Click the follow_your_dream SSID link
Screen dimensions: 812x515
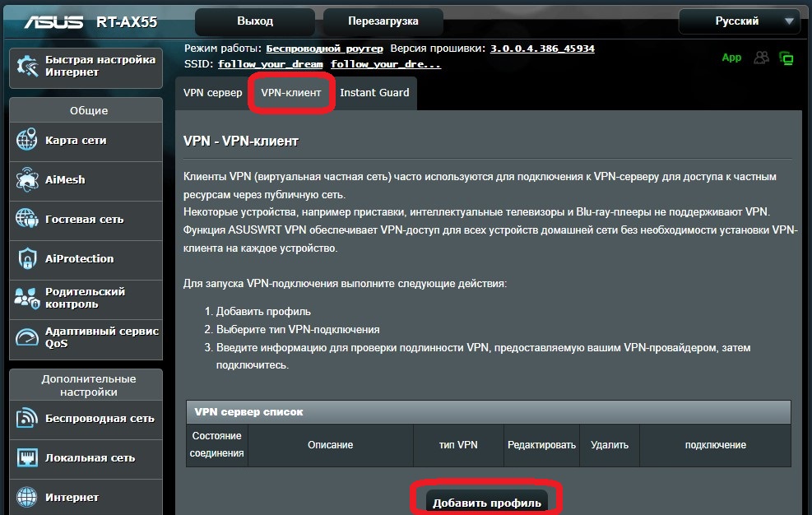[x=271, y=63]
